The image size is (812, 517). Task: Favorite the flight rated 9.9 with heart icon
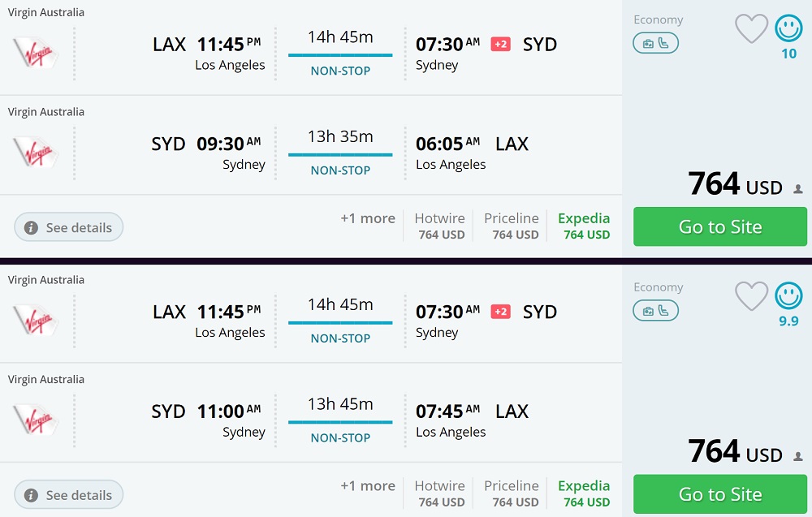point(751,296)
